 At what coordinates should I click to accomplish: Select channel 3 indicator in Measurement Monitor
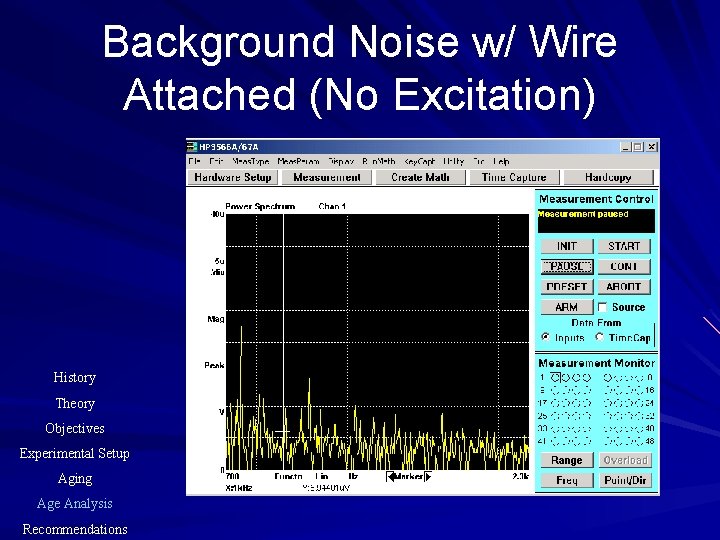point(576,378)
